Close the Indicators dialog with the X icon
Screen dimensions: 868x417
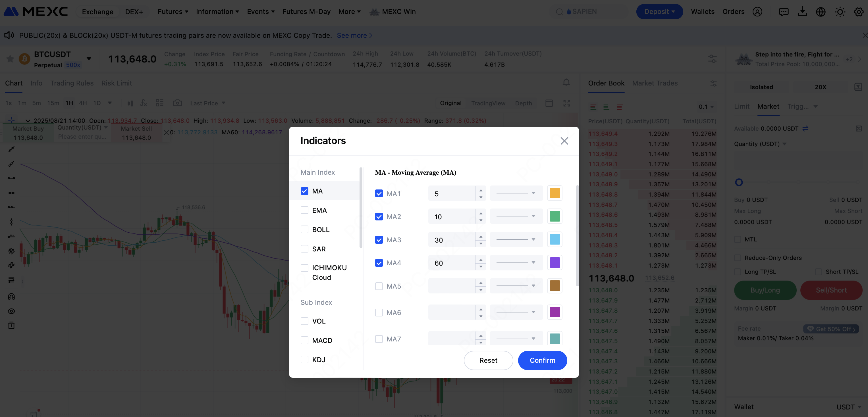point(564,141)
